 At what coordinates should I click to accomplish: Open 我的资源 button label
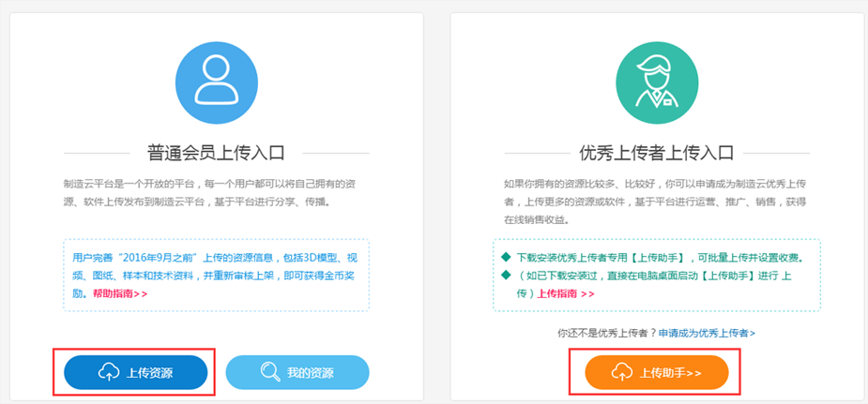310,373
